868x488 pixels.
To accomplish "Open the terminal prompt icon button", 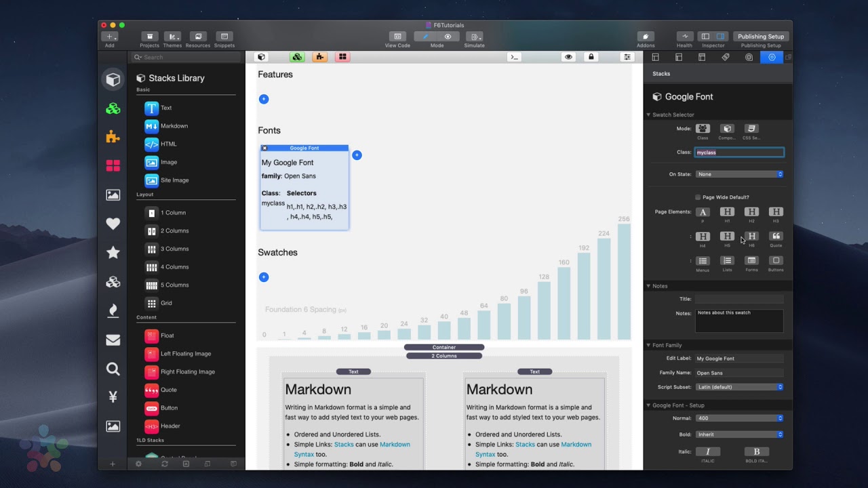I will pyautogui.click(x=515, y=57).
